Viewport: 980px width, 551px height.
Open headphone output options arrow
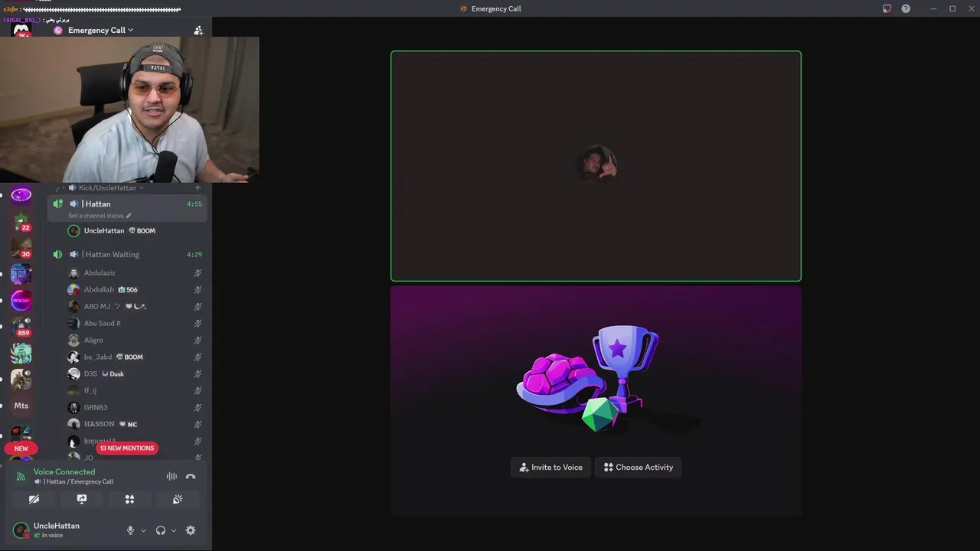174,530
